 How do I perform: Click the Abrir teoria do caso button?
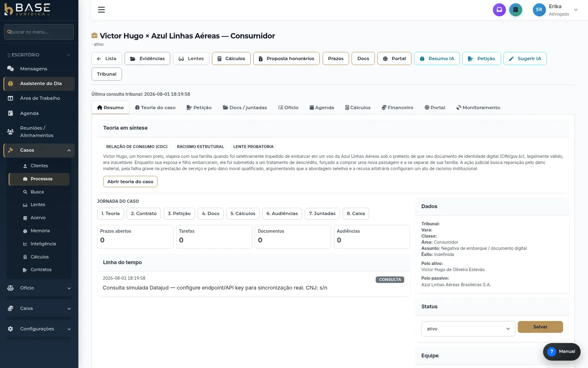(130, 182)
